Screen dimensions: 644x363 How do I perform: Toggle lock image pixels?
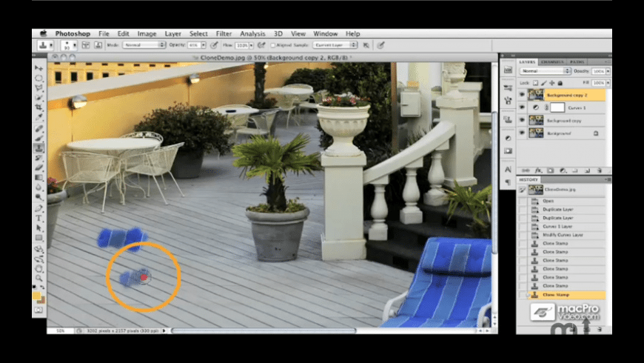click(544, 83)
